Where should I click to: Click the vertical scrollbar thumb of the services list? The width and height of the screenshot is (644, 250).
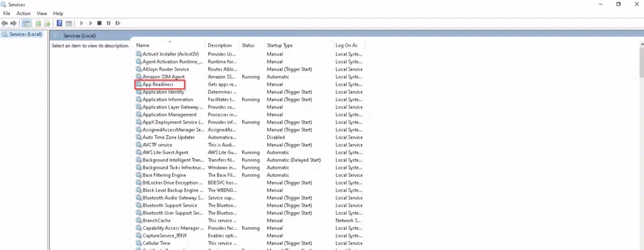[x=641, y=62]
